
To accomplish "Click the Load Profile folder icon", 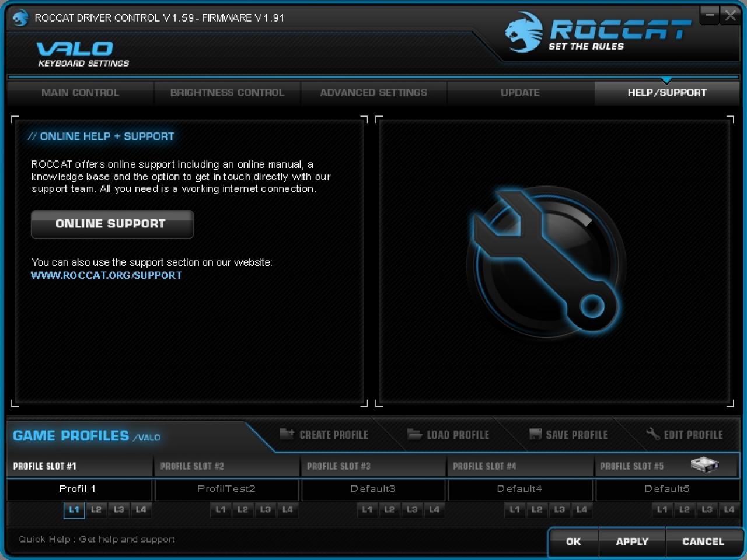I will [414, 433].
